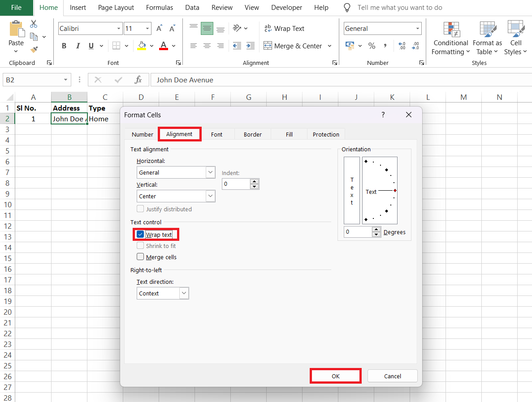Viewport: 532px width, 402px height.
Task: Click the Degrees input field
Action: pyautogui.click(x=358, y=232)
